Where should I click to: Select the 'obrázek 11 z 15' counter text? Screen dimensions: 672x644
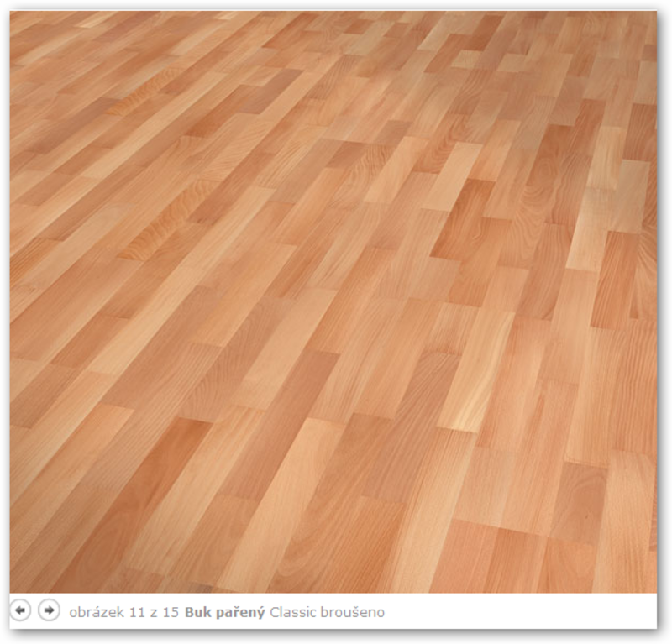pyautogui.click(x=123, y=612)
